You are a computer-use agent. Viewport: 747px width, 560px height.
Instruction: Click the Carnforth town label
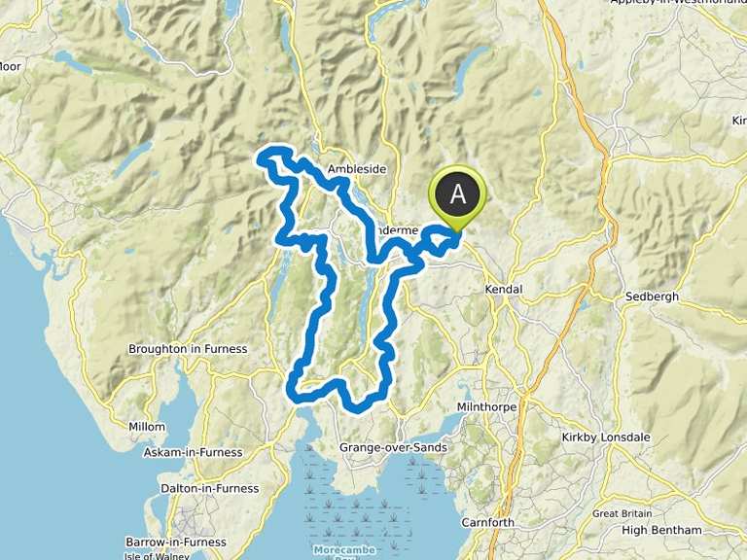click(488, 522)
